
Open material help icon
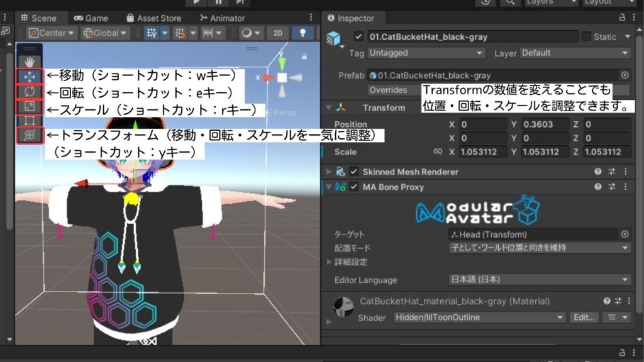[x=607, y=301]
